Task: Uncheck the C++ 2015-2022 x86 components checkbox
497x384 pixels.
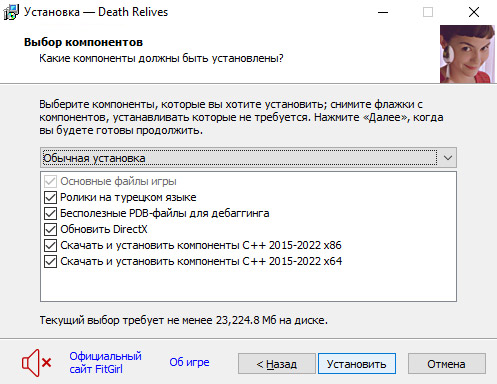Action: click(50, 245)
